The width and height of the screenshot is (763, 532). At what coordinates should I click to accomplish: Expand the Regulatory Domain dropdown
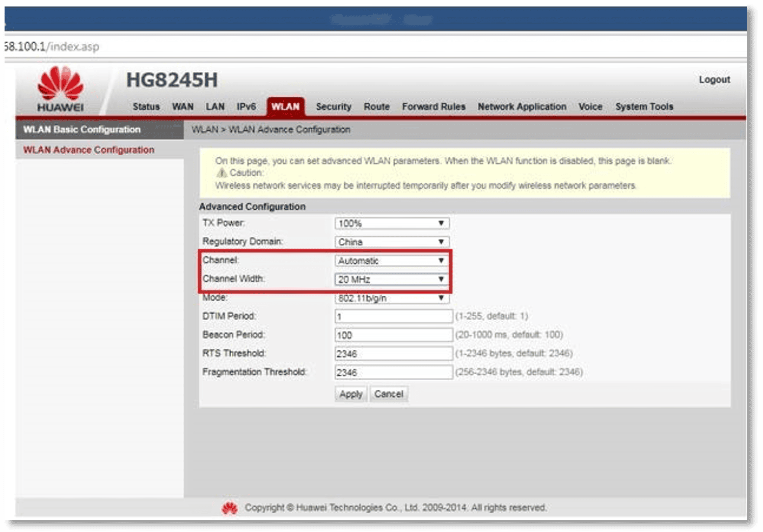point(392,242)
